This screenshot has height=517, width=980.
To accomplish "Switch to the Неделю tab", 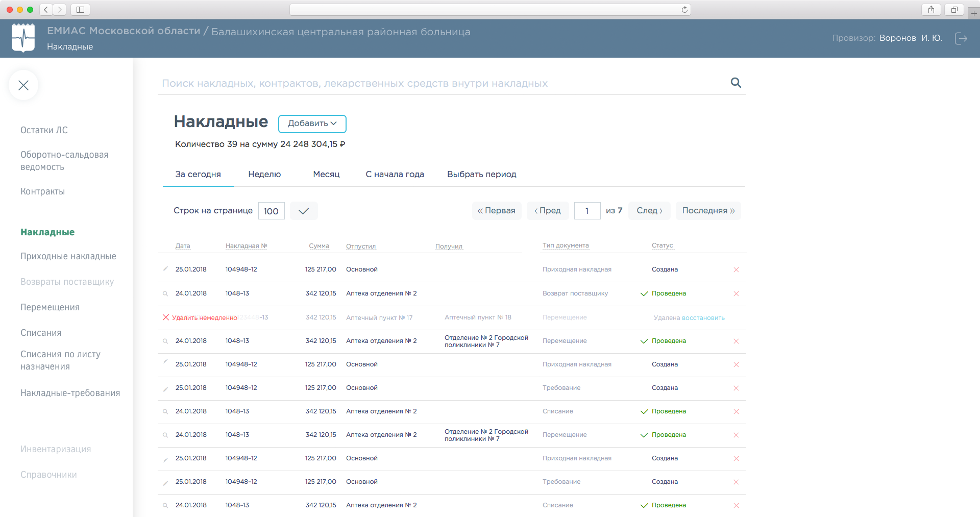I will (x=264, y=174).
